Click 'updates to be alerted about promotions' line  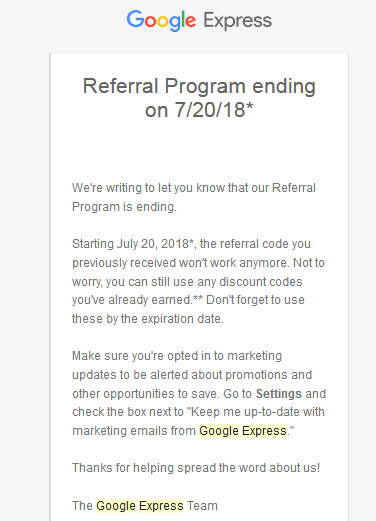click(x=192, y=375)
